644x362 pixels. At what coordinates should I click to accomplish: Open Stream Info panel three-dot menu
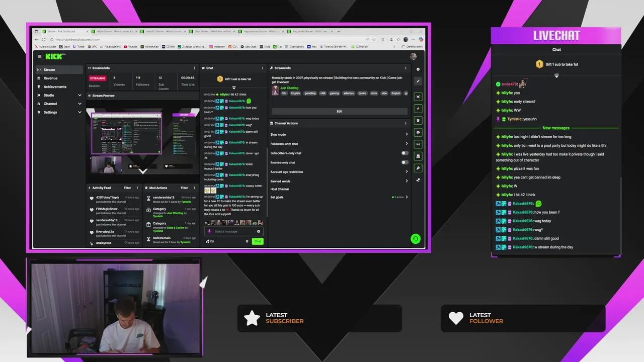406,68
